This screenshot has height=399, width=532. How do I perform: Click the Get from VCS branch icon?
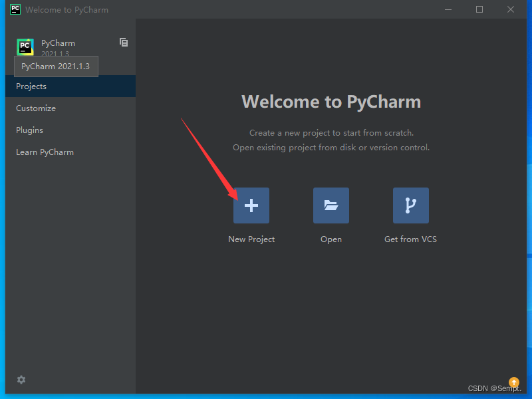click(x=410, y=205)
